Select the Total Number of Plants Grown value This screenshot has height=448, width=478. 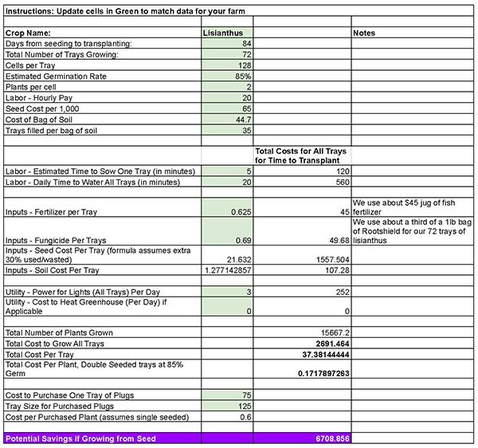tap(302, 332)
